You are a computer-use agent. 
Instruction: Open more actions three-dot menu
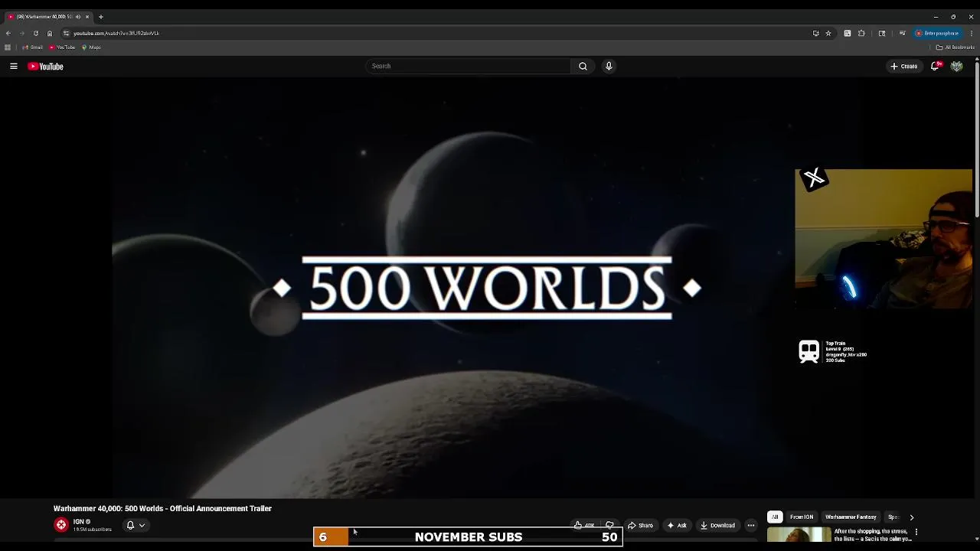click(x=751, y=526)
